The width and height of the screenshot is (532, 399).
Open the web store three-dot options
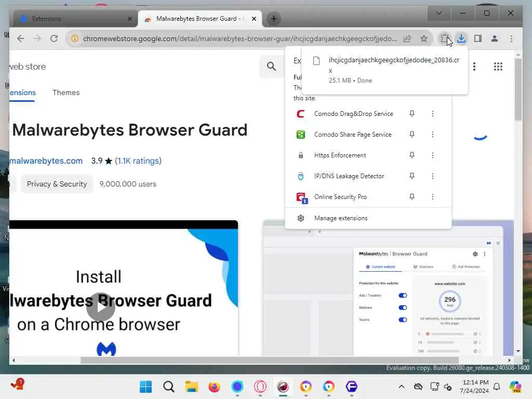coord(474,66)
